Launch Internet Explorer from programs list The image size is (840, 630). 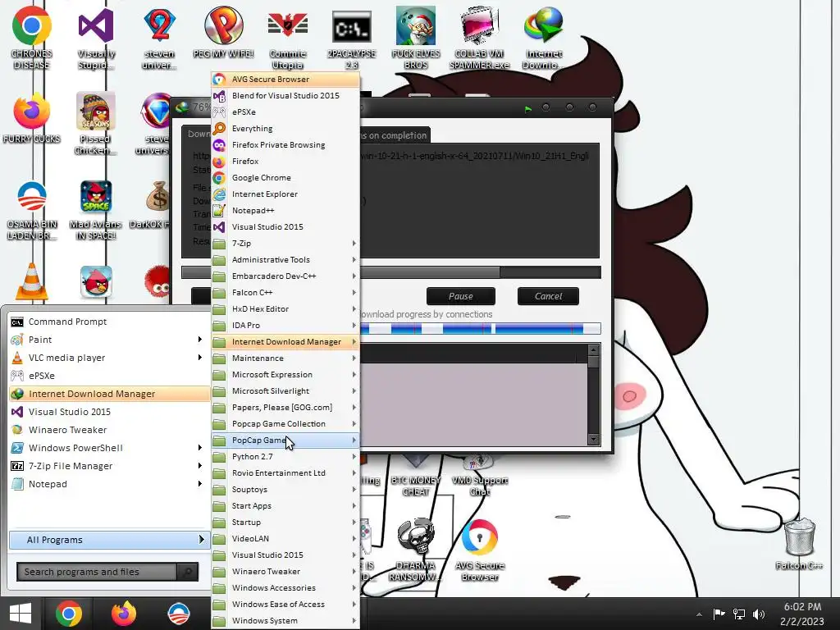[x=285, y=194]
